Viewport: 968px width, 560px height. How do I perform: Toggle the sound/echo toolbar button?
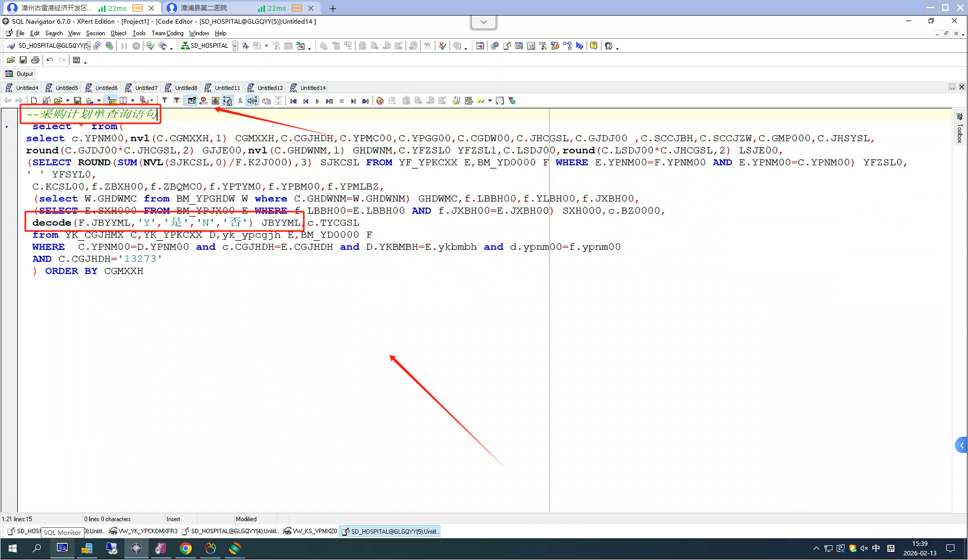coord(252,101)
